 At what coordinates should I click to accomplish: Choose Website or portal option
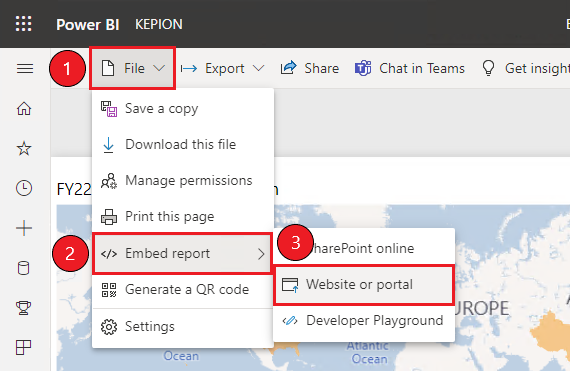tap(364, 285)
